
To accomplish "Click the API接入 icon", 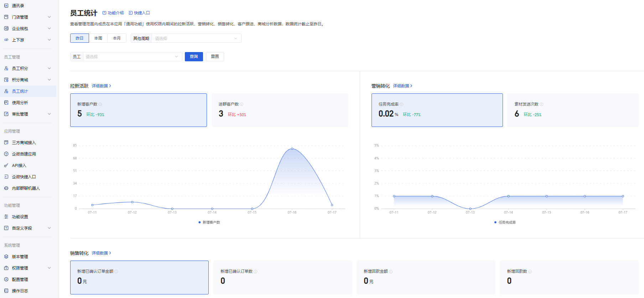I will tap(6, 165).
